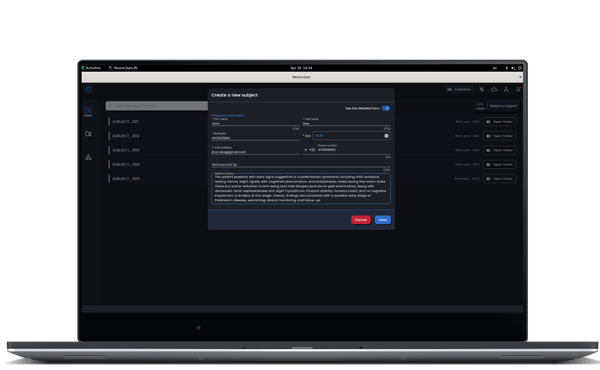Click inside the Medical history text area
600x370 pixels.
[x=301, y=189]
